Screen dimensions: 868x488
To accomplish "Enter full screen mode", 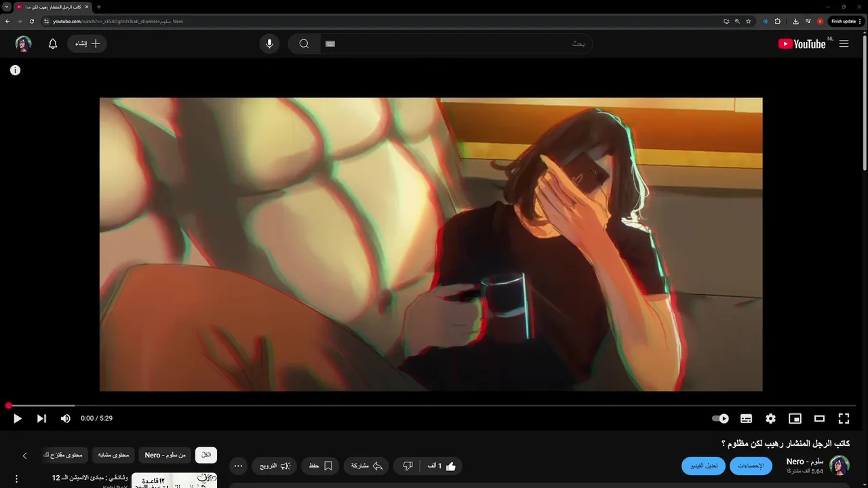I will [844, 419].
